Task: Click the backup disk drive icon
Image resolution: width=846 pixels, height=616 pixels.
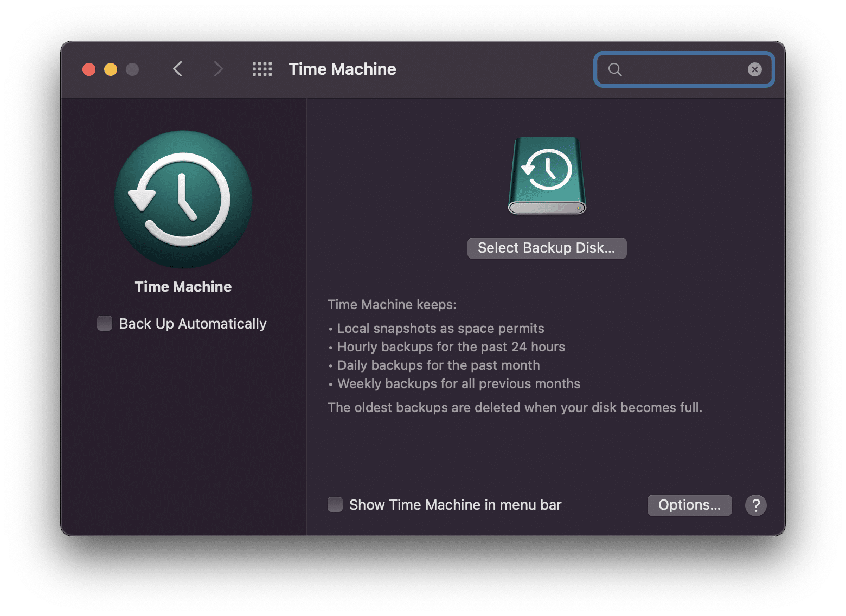Action: tap(547, 175)
